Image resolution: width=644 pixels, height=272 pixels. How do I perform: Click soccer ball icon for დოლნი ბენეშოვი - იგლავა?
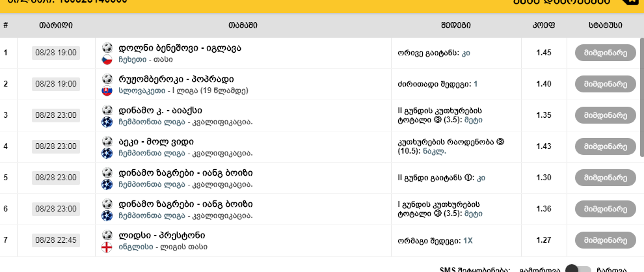[x=108, y=48]
